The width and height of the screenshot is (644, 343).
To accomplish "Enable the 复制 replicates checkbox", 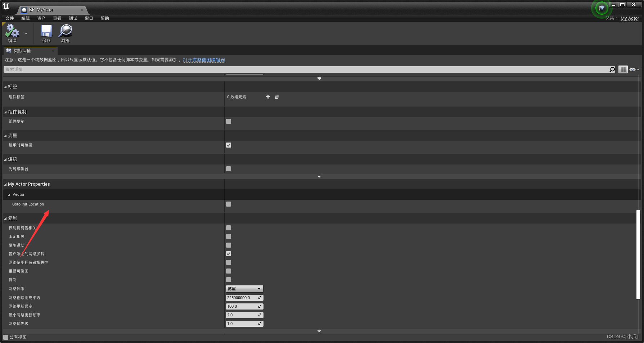I will 229,280.
